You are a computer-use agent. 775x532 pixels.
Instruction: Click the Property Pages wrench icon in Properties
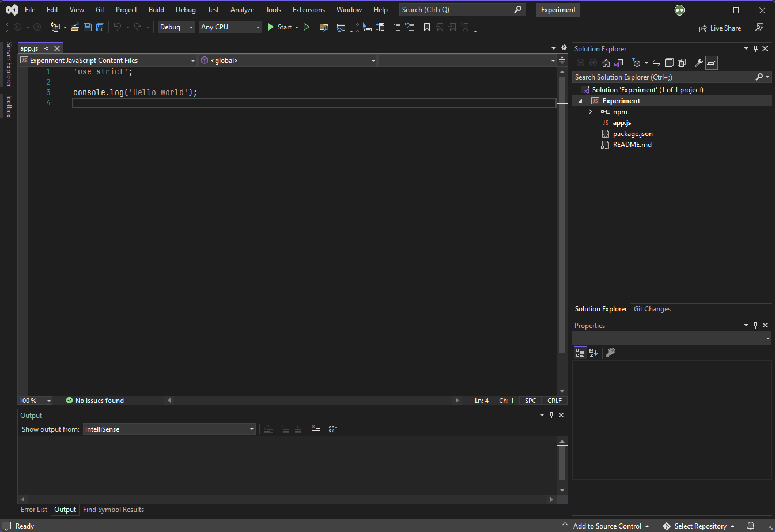coord(610,353)
